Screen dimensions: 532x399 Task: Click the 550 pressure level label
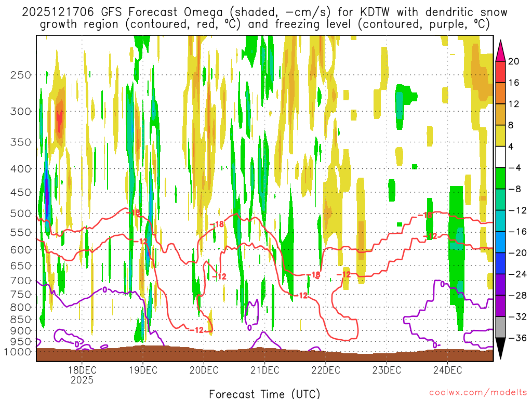(x=21, y=232)
